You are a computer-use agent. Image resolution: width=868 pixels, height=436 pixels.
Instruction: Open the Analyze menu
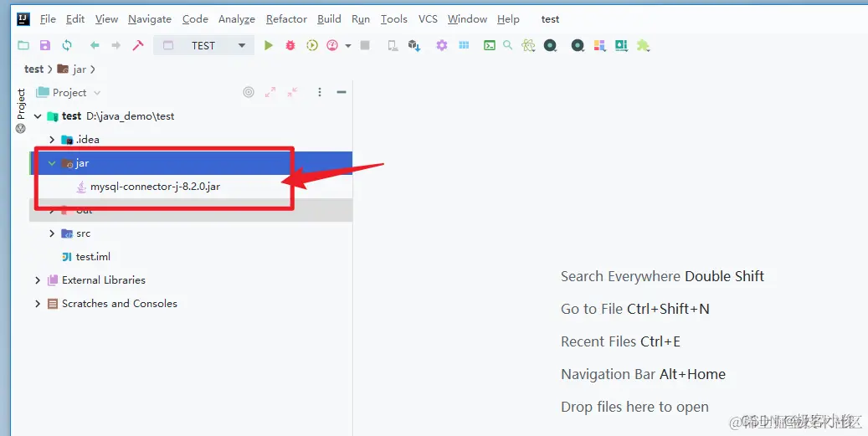click(x=236, y=19)
